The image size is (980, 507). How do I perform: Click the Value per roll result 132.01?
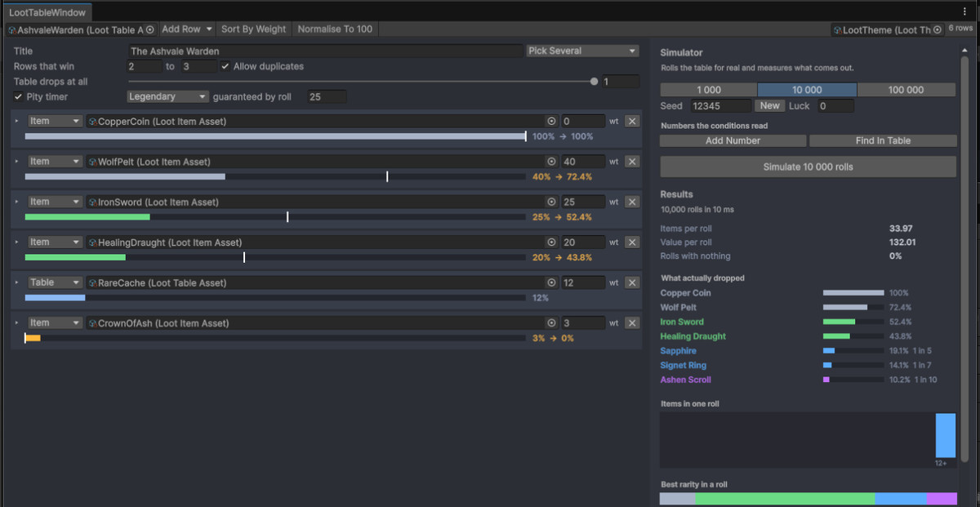point(902,242)
